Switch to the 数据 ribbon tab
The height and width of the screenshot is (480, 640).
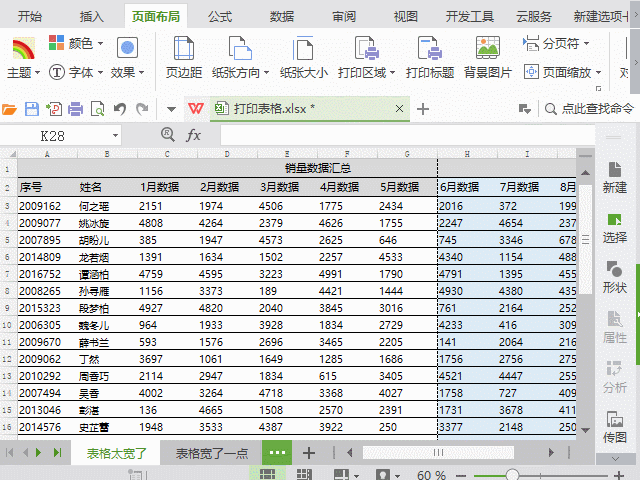[282, 17]
